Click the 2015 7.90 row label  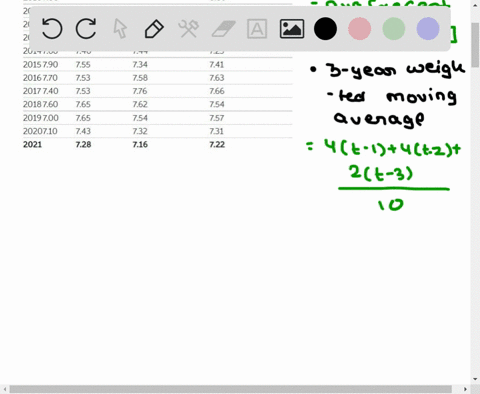pos(40,64)
